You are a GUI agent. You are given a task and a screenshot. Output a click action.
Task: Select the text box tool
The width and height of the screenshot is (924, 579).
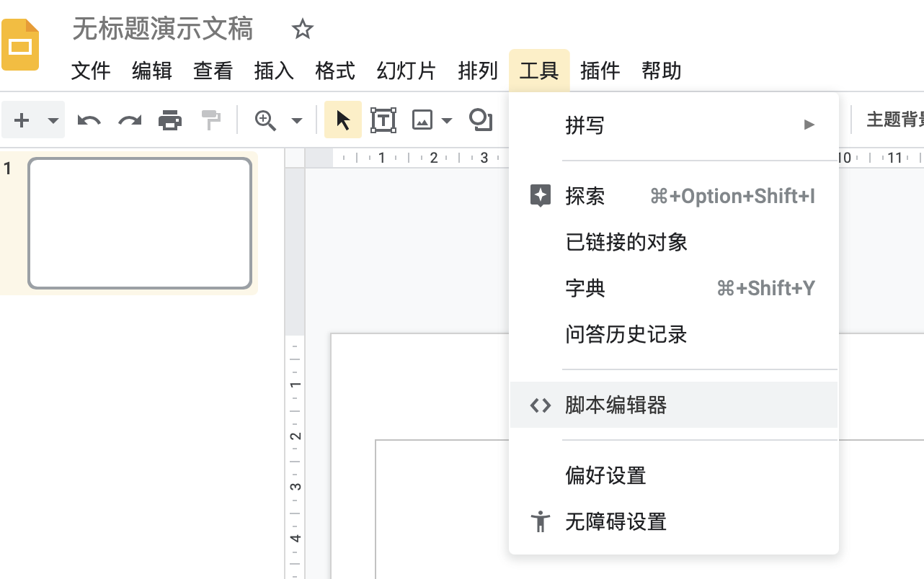click(x=383, y=120)
